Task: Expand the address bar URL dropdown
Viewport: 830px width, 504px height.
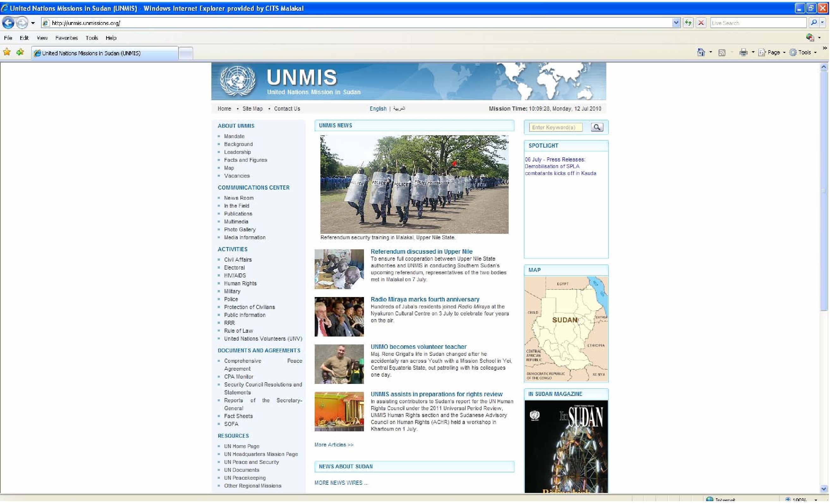Action: [x=676, y=23]
